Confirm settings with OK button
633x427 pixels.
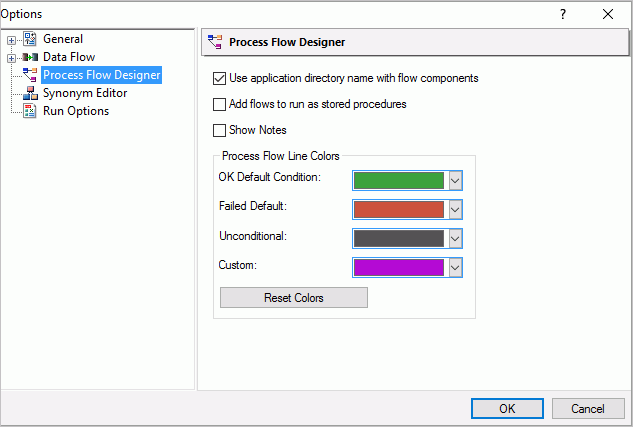tap(507, 408)
